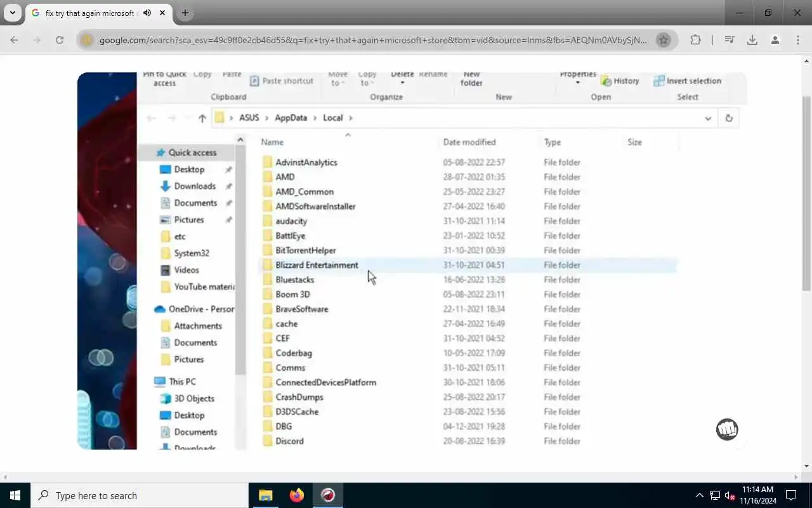View site information icon in address bar
This screenshot has height=508, width=812.
[x=88, y=40]
